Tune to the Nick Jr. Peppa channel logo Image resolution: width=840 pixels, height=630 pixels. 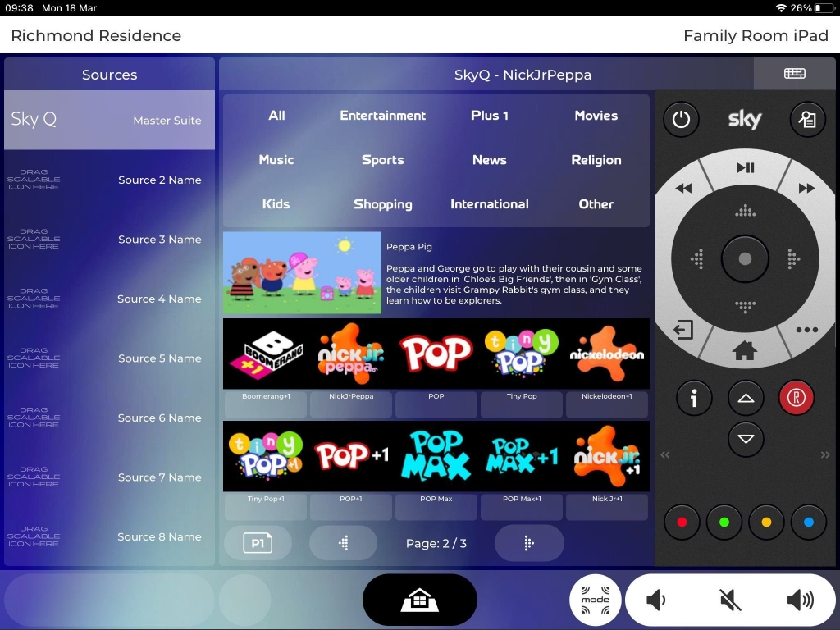351,354
